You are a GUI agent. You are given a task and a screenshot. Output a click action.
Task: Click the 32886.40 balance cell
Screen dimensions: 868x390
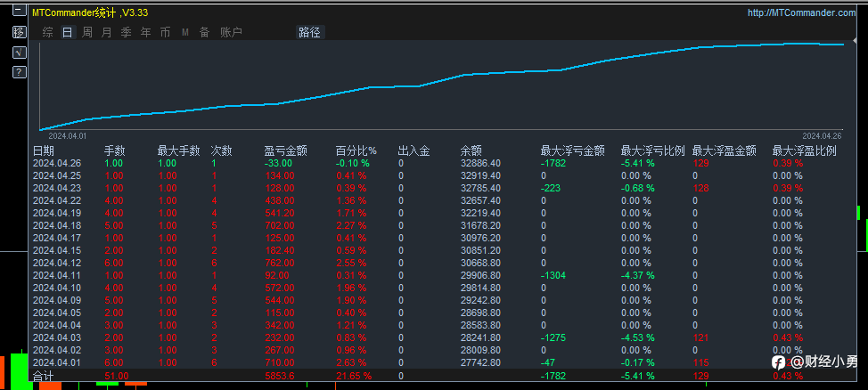click(x=480, y=163)
